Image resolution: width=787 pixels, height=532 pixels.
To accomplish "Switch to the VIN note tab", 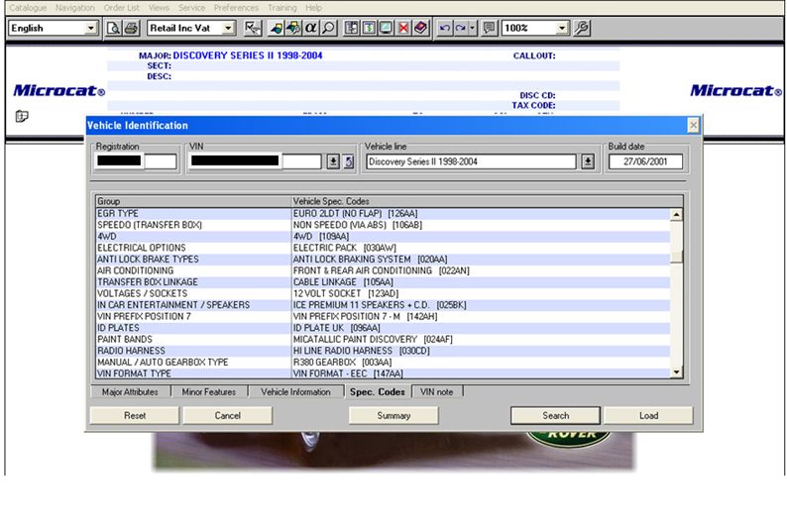I will 437,392.
